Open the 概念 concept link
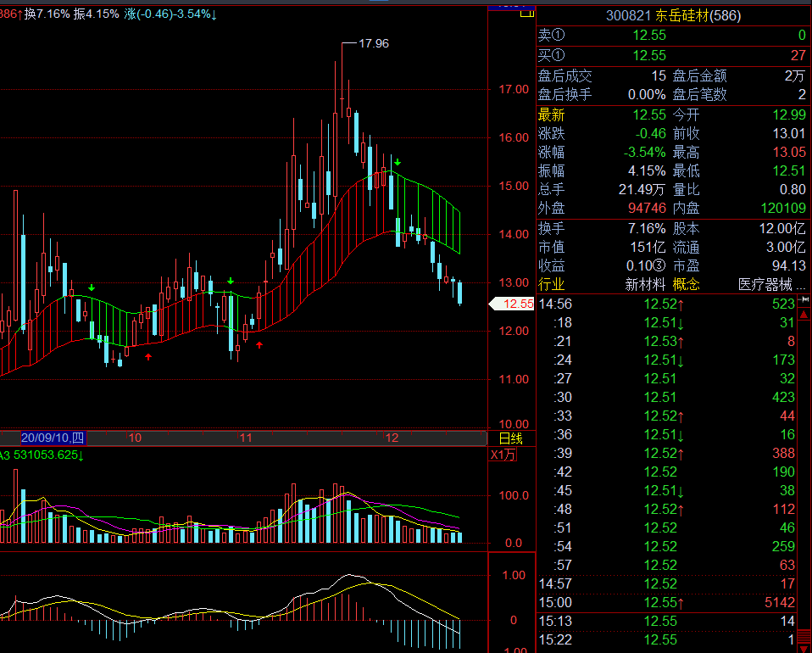The height and width of the screenshot is (653, 812). click(687, 284)
